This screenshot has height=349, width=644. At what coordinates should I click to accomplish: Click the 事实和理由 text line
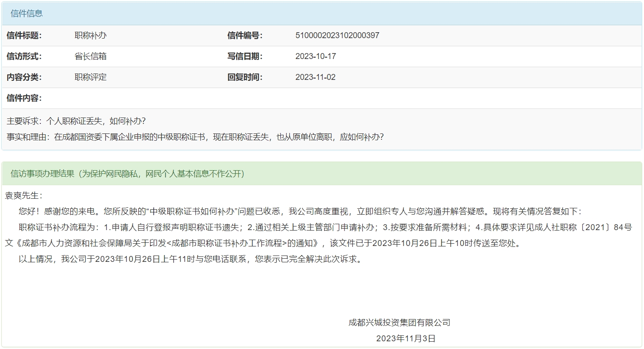[195, 137]
